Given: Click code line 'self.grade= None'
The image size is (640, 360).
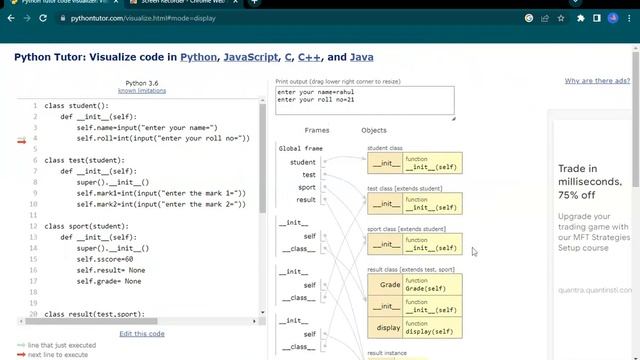Looking at the screenshot, I should (x=109, y=281).
